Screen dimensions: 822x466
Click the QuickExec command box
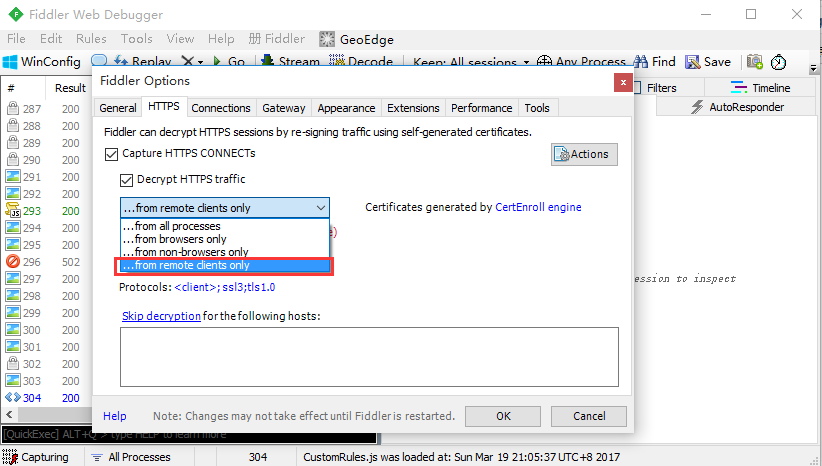(x=189, y=435)
